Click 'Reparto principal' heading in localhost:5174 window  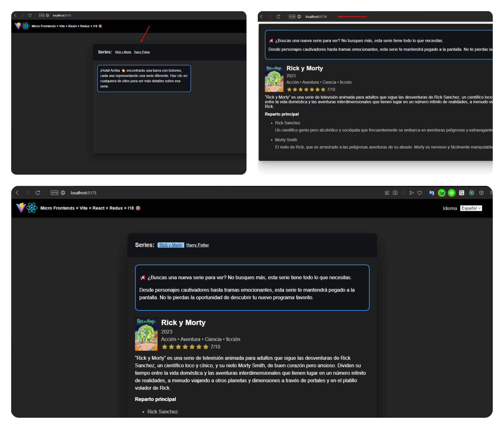[x=282, y=114]
